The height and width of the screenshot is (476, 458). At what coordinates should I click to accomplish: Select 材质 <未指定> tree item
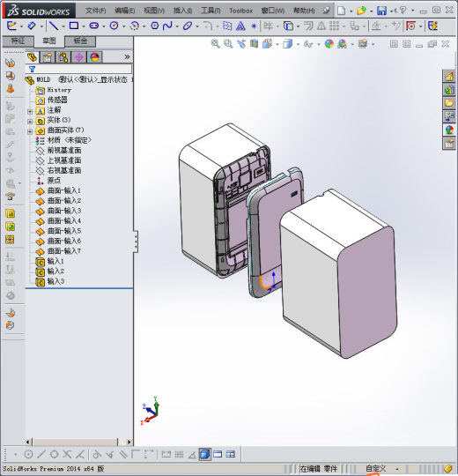click(63, 140)
